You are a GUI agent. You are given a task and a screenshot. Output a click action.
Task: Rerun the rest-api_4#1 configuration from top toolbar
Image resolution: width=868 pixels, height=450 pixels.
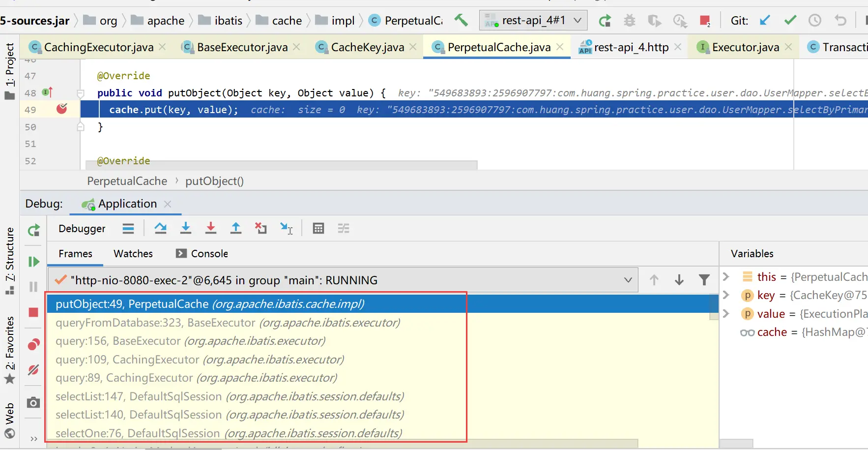tap(605, 21)
